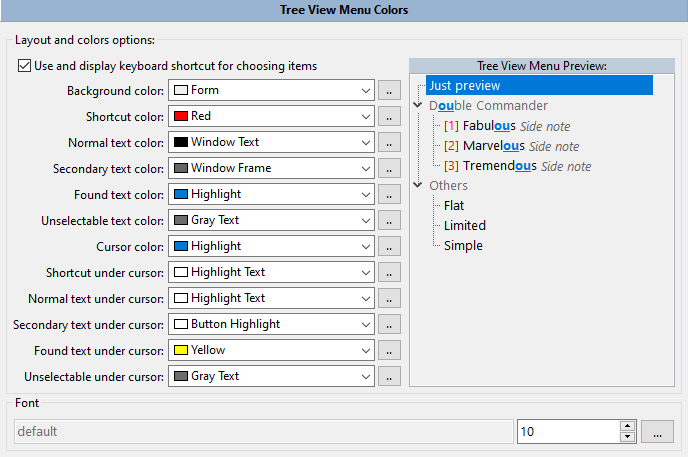Select the Limited item under Others
Viewport: 688px width, 457px height.
coord(464,226)
